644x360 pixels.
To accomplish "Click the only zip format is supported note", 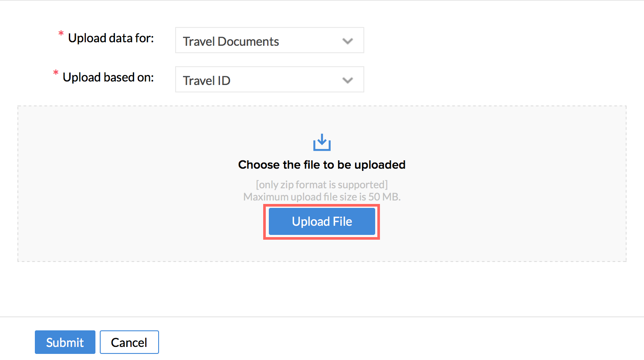I will tap(322, 185).
